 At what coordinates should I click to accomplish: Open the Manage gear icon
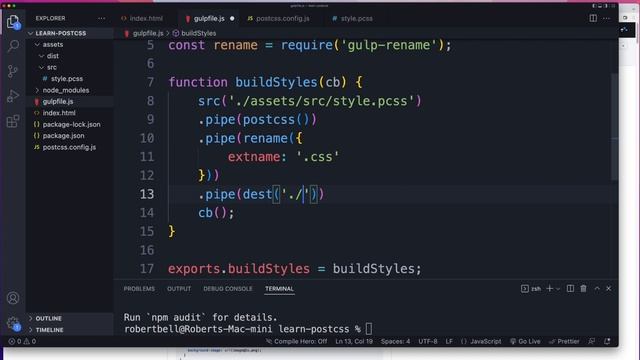coord(13,323)
